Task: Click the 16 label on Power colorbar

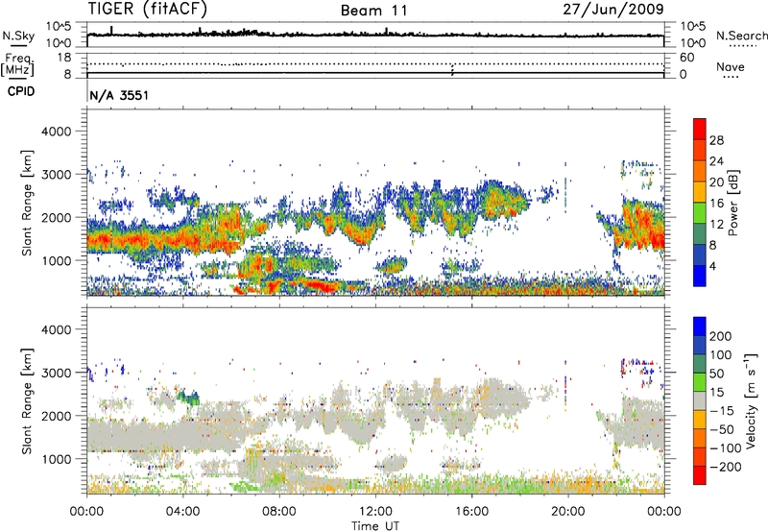Action: 716,204
